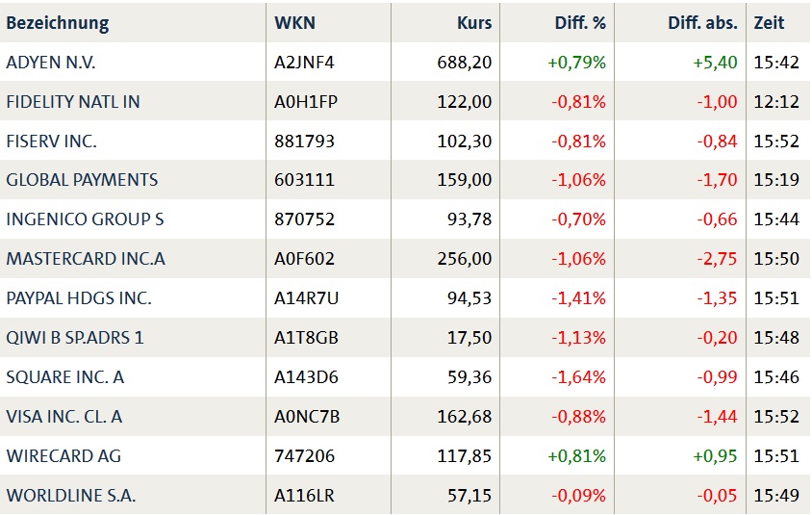
Task: Click the ADYEN N.V. stock name
Action: point(51,63)
